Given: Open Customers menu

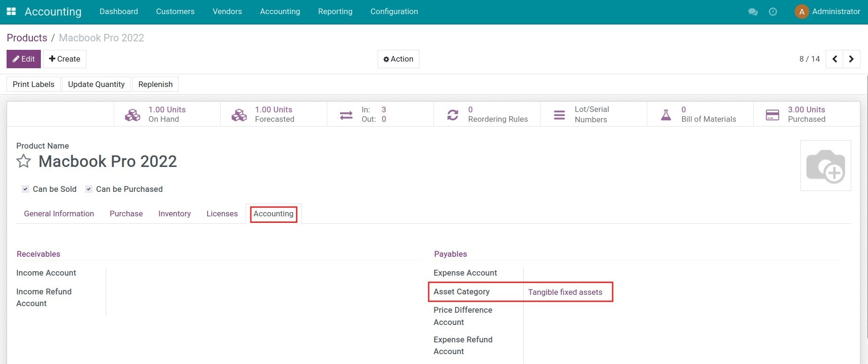Looking at the screenshot, I should pos(175,12).
